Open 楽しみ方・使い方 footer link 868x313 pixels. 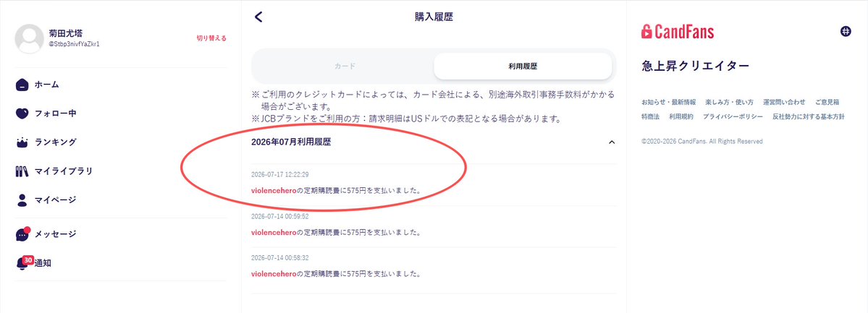tap(730, 103)
